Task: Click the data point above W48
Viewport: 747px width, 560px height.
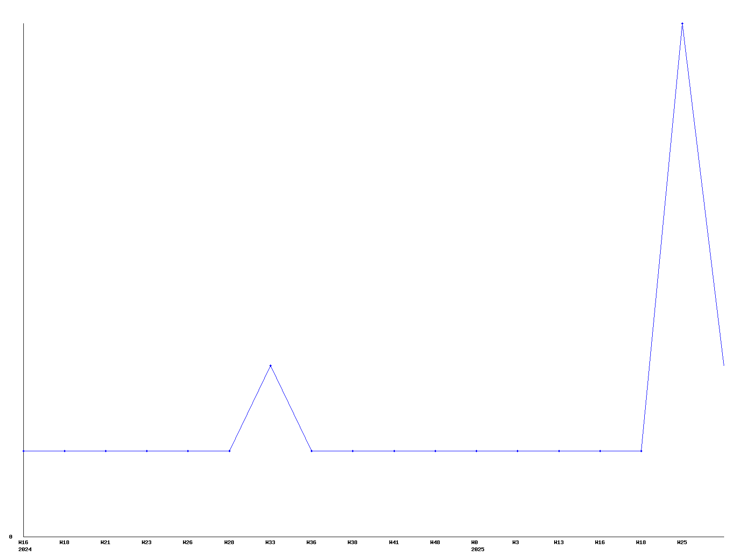Action: coord(435,451)
